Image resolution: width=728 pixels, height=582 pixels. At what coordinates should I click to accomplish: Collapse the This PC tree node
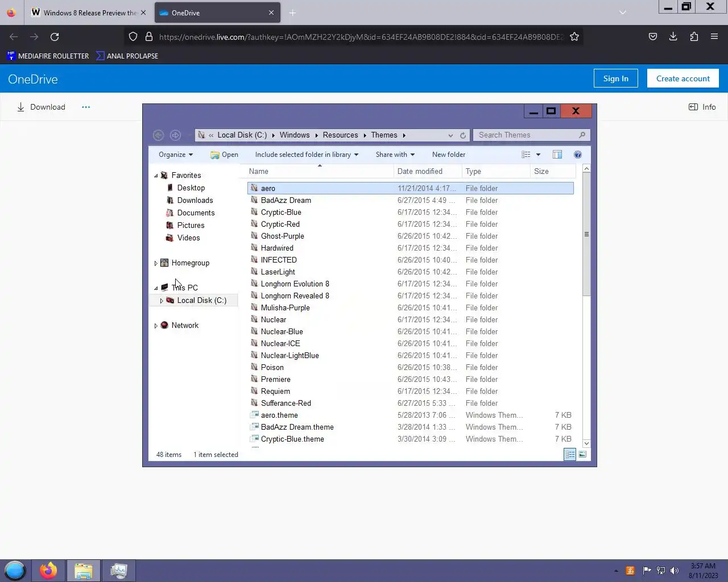point(156,288)
